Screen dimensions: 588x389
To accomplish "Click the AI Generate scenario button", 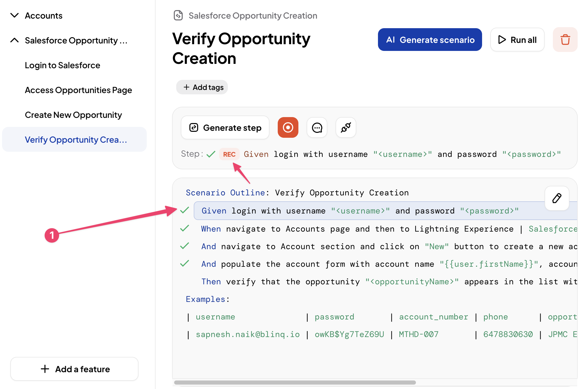I will pos(430,40).
